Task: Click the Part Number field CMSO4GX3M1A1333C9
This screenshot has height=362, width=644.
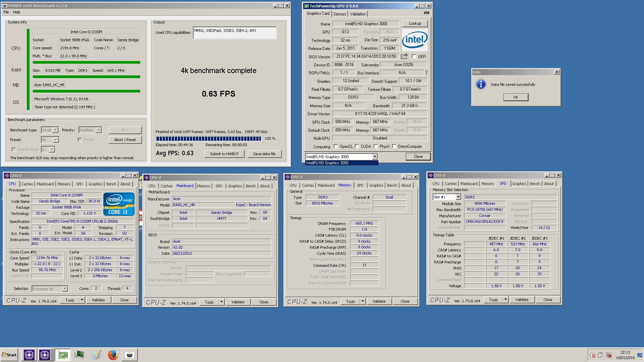Action: click(x=485, y=222)
